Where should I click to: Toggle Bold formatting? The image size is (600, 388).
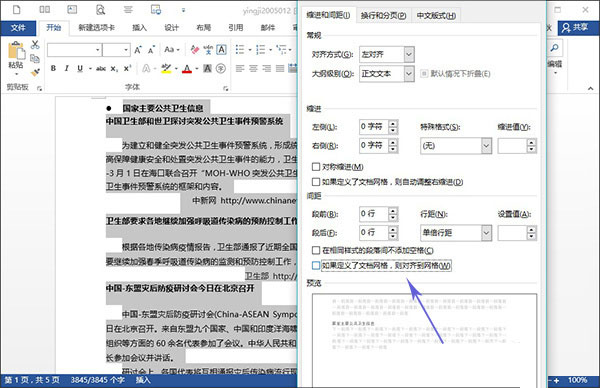53,68
